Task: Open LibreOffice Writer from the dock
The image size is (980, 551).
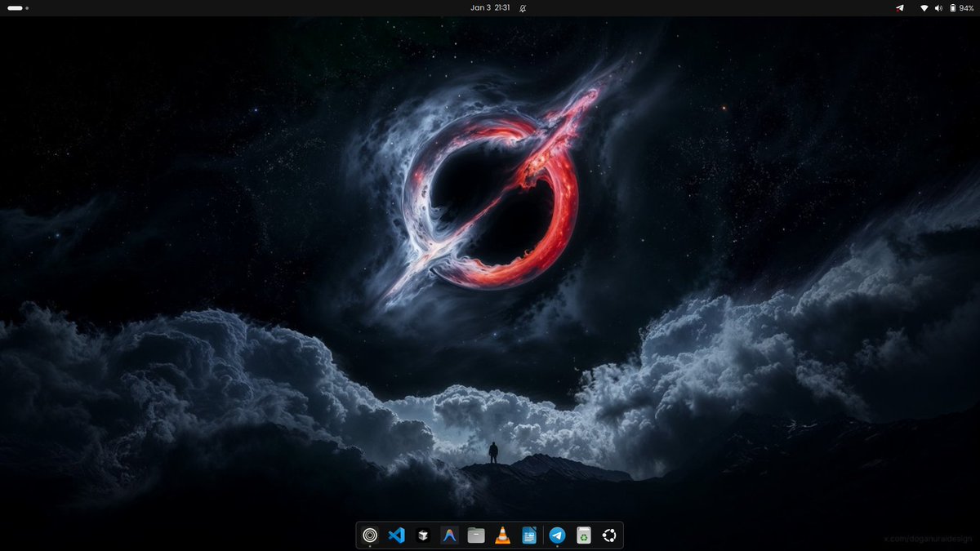Action: [x=529, y=535]
